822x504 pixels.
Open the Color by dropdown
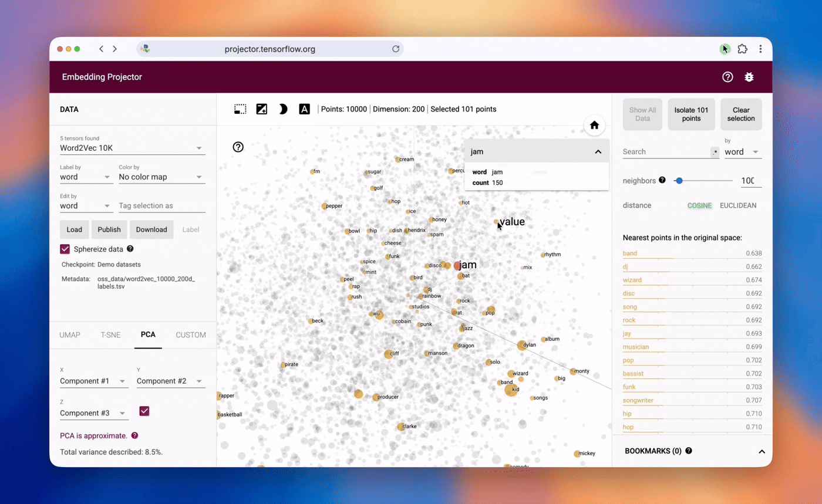point(162,177)
